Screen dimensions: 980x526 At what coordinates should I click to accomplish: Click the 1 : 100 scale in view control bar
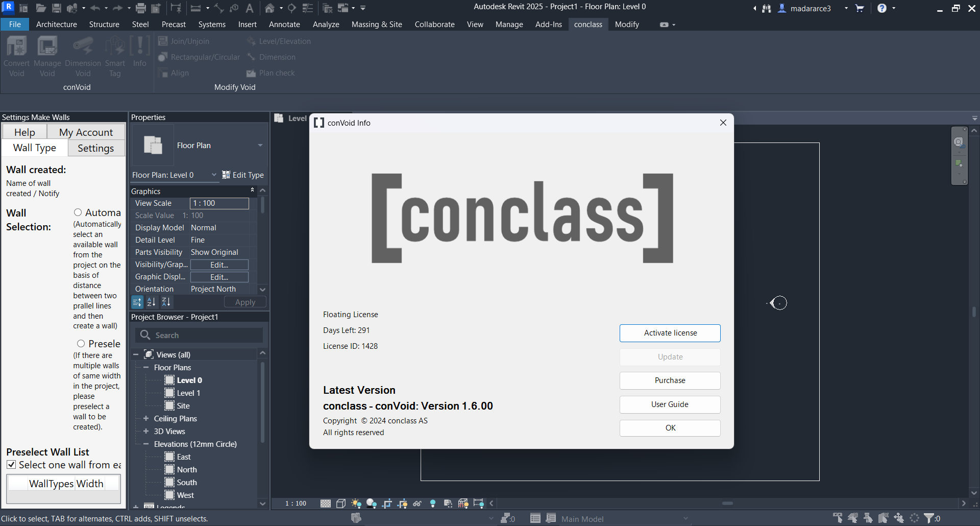(x=296, y=504)
